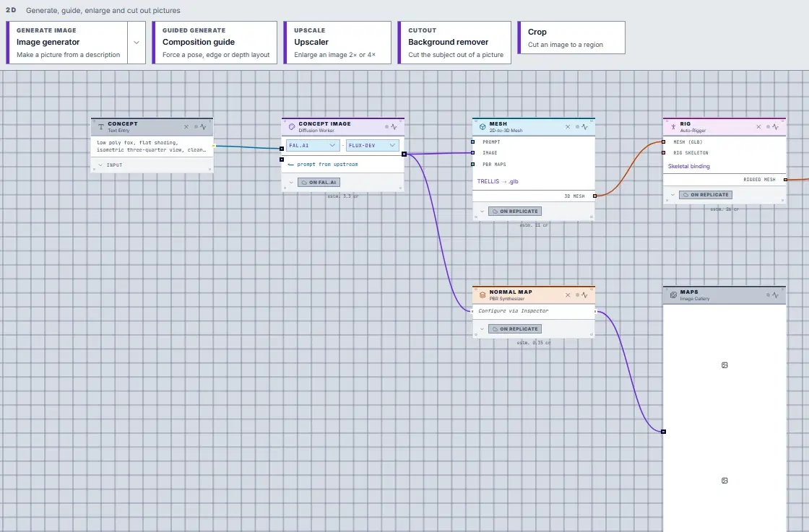This screenshot has width=809, height=532.
Task: Open the FAL.AI provider dropdown
Action: coord(313,145)
